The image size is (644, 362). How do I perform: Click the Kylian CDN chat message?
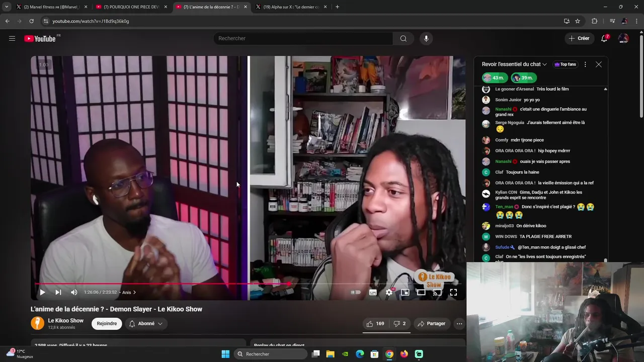coord(538,195)
